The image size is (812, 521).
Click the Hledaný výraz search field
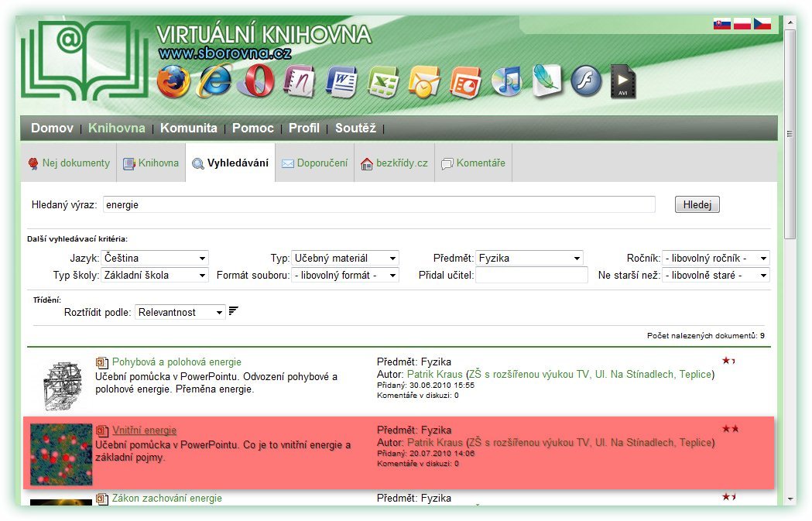pyautogui.click(x=379, y=204)
